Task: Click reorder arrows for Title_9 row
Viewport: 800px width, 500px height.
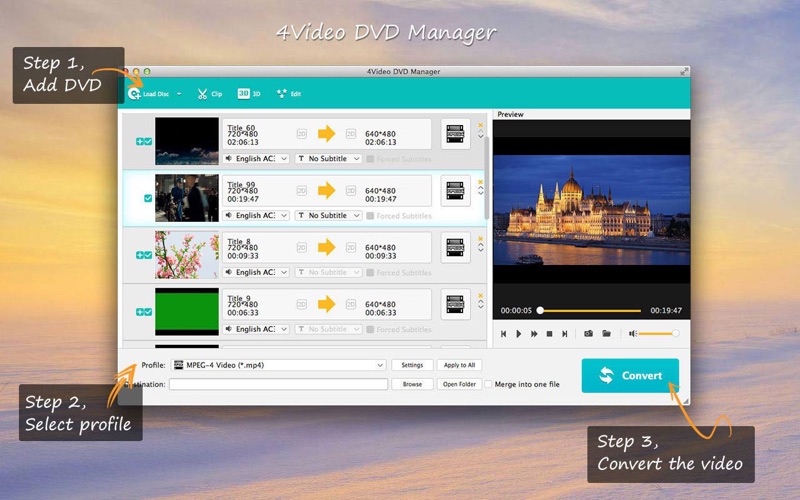Action: (480, 304)
